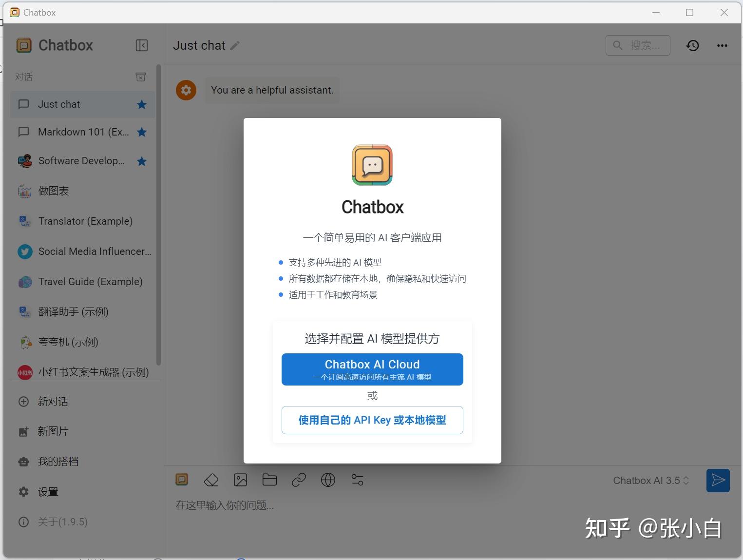Screen dimensions: 743x560
Task: Open conversation settings sliders icon
Action: (x=357, y=480)
